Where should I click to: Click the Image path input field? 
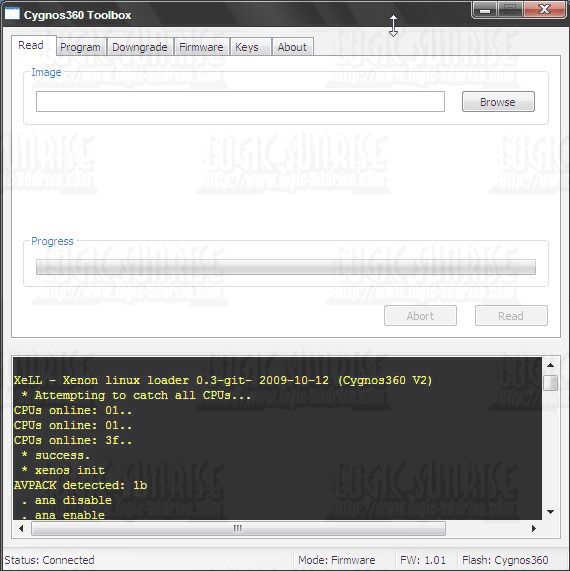coord(240,102)
